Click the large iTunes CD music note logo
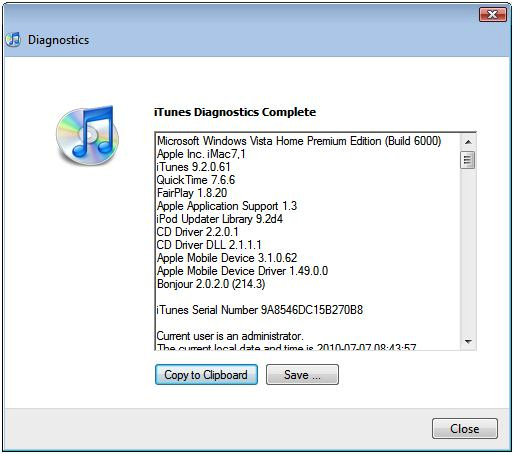 click(x=87, y=135)
